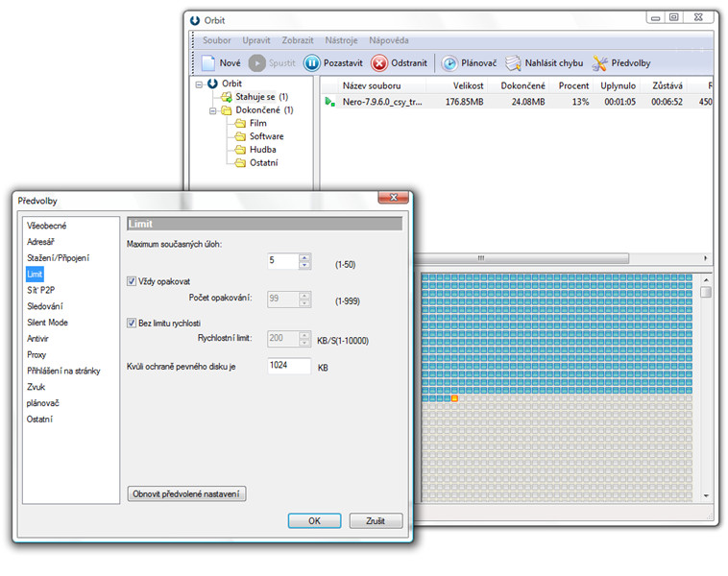Decrease the Rychlostní limit spinner value
The height and width of the screenshot is (576, 728).
pyautogui.click(x=304, y=343)
